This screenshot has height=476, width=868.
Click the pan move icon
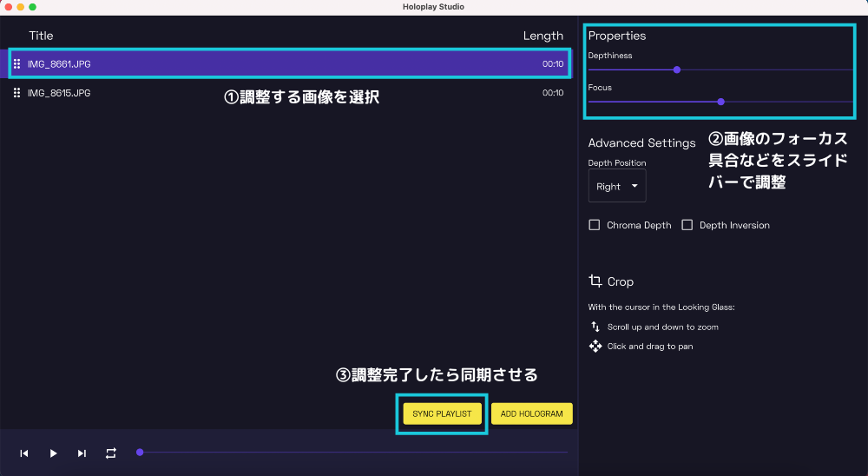click(595, 346)
